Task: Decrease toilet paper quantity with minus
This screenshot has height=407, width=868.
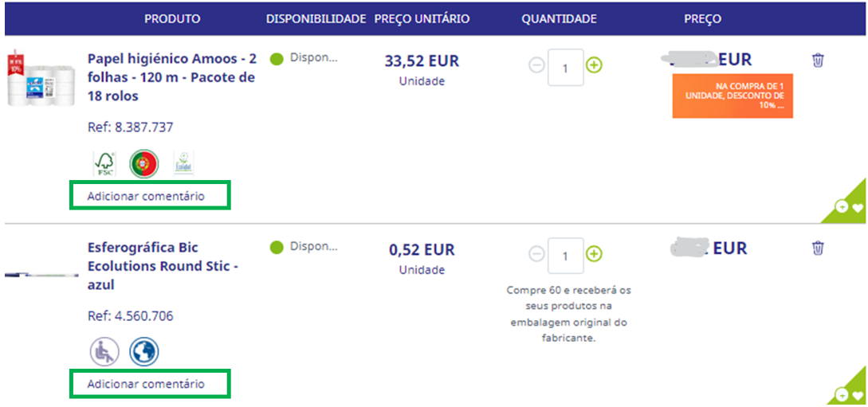Action: click(536, 65)
